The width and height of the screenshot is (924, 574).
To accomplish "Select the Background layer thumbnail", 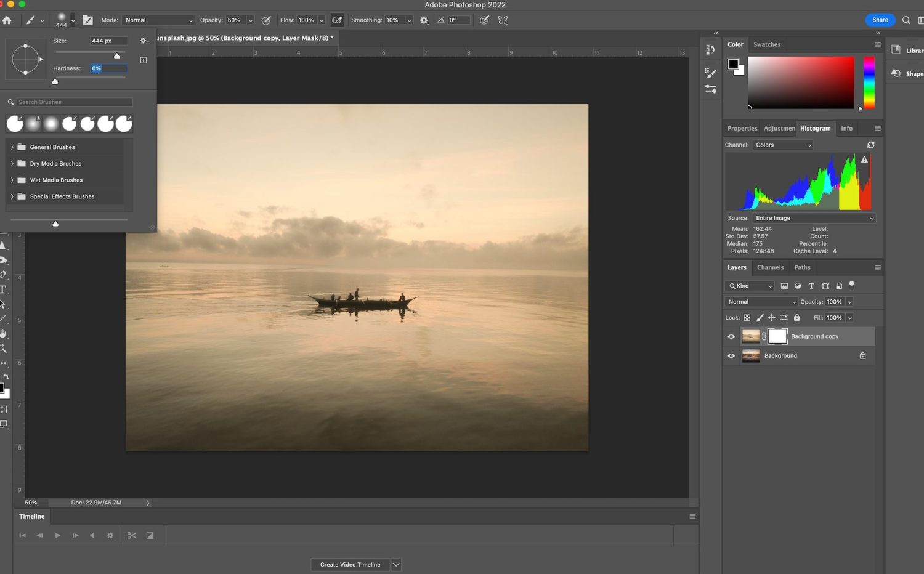I will 751,356.
